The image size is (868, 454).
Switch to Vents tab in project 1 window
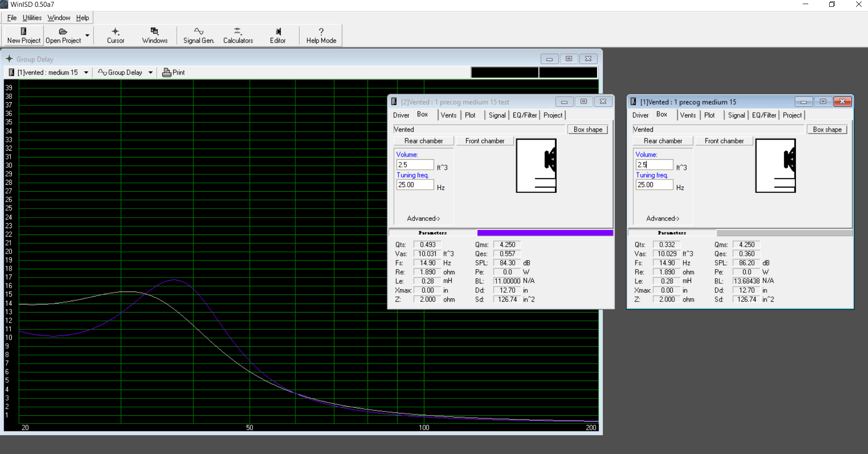coord(688,115)
